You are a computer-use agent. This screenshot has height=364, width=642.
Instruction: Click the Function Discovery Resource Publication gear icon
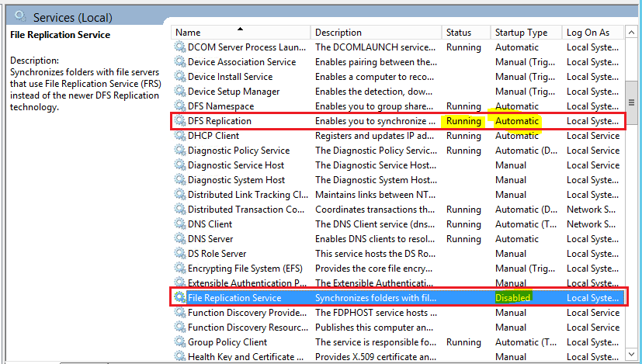coord(180,327)
